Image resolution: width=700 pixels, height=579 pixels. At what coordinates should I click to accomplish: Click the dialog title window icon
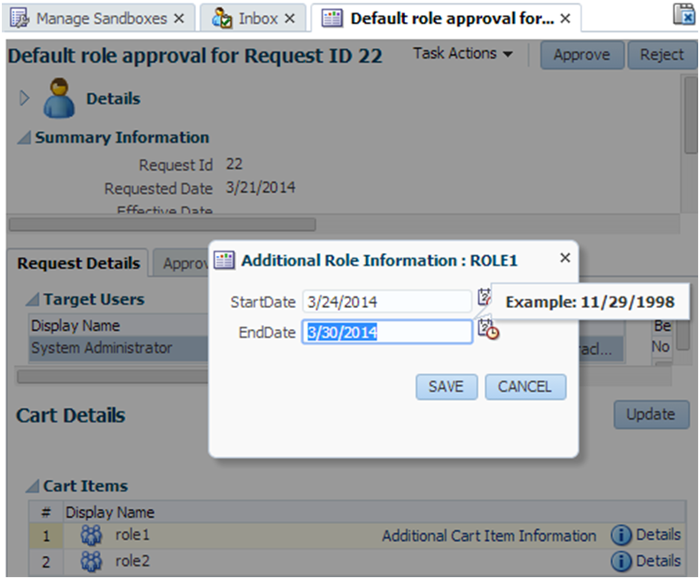coord(224,260)
